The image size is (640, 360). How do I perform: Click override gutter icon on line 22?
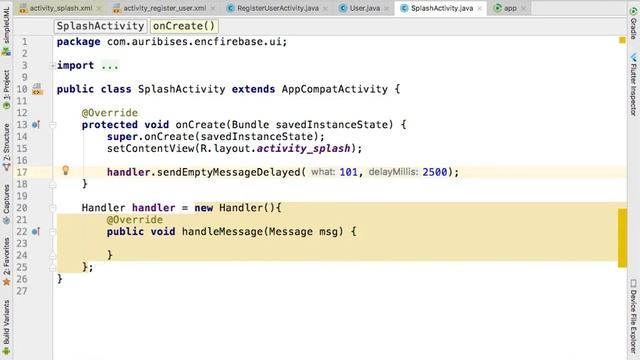(36, 232)
